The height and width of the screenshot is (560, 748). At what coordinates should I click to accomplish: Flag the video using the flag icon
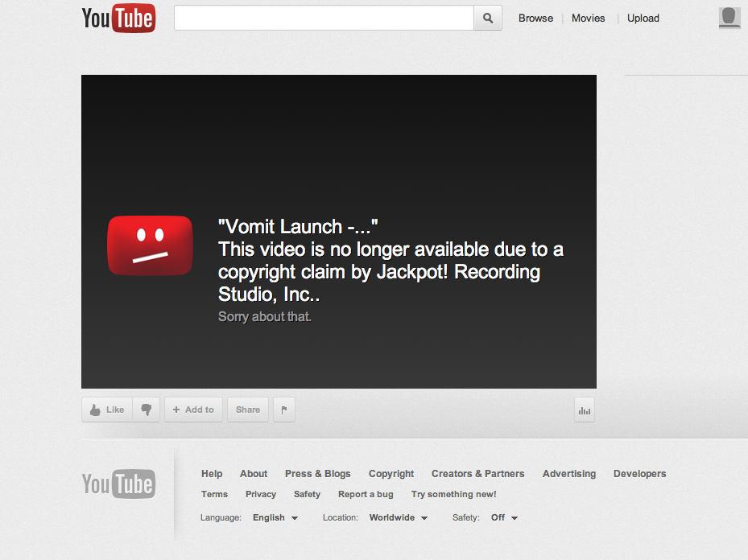(x=283, y=409)
